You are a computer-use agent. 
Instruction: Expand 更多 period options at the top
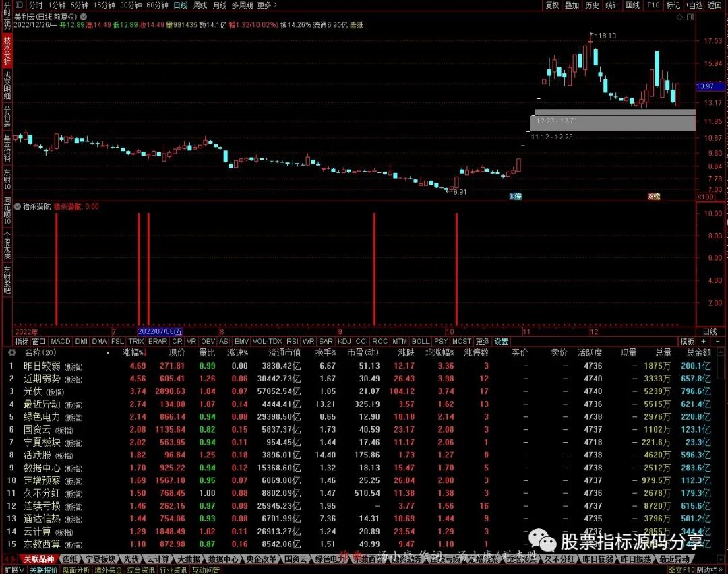tap(266, 5)
